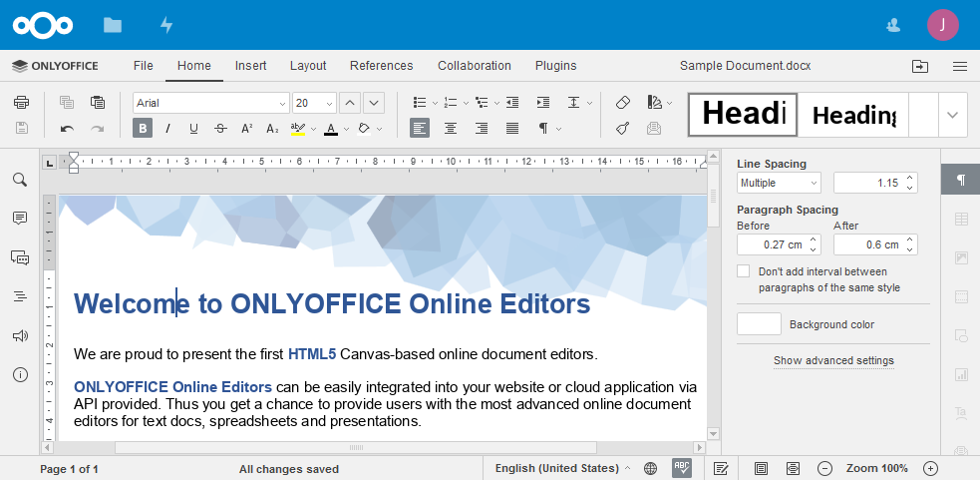Viewport: 980px width, 480px height.
Task: Open the Search panel in sidebar
Action: (x=20, y=181)
